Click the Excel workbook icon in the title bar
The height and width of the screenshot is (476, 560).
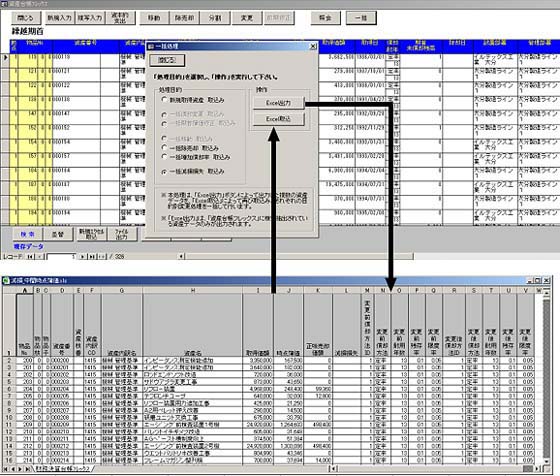(6, 280)
